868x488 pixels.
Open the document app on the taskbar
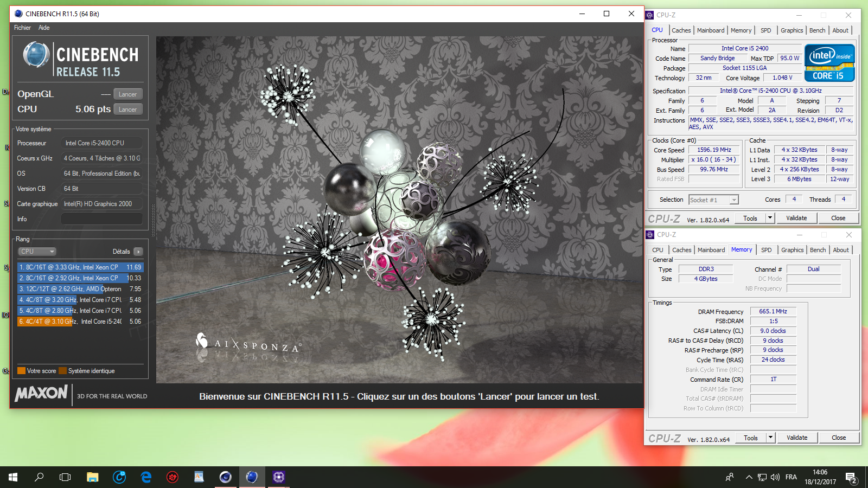pyautogui.click(x=199, y=477)
